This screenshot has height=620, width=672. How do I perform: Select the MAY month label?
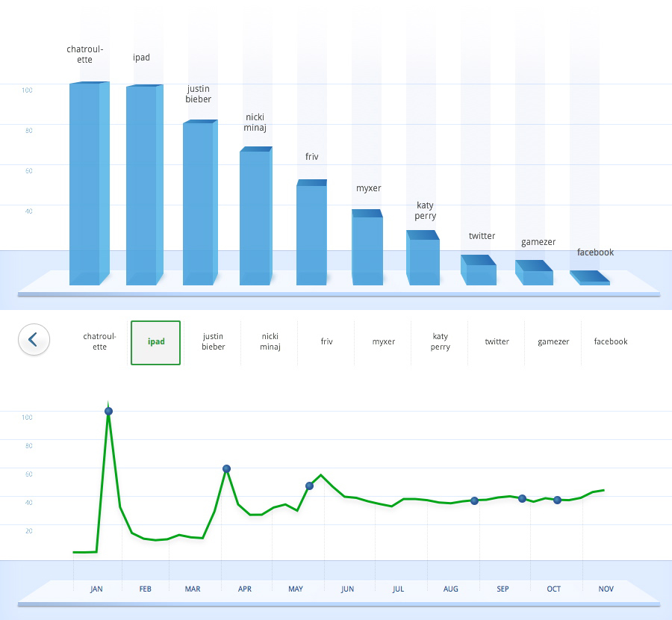(x=296, y=589)
